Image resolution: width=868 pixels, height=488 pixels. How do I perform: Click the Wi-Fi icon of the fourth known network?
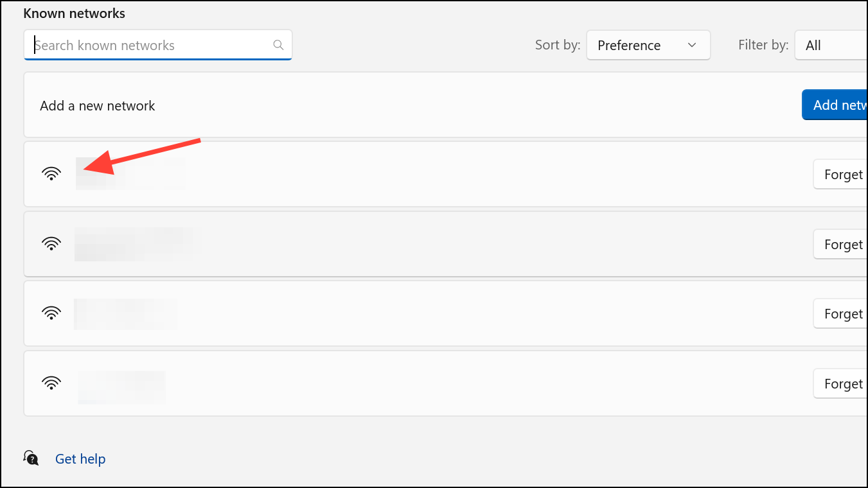(x=51, y=383)
